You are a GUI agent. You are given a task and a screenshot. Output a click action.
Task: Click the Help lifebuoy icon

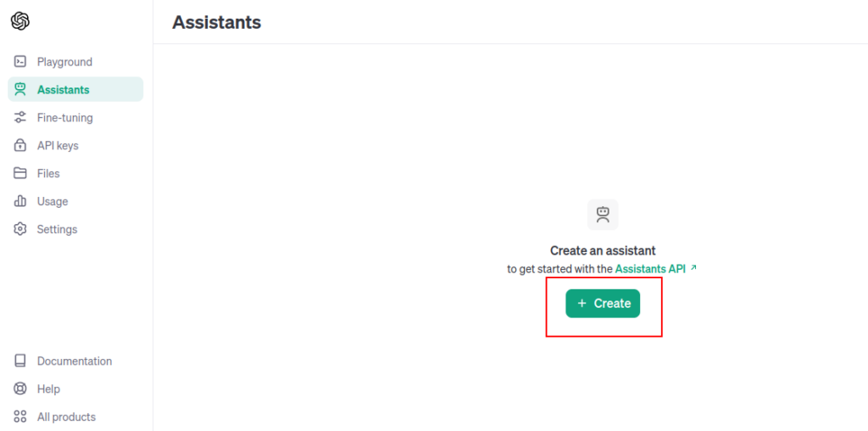pos(20,389)
